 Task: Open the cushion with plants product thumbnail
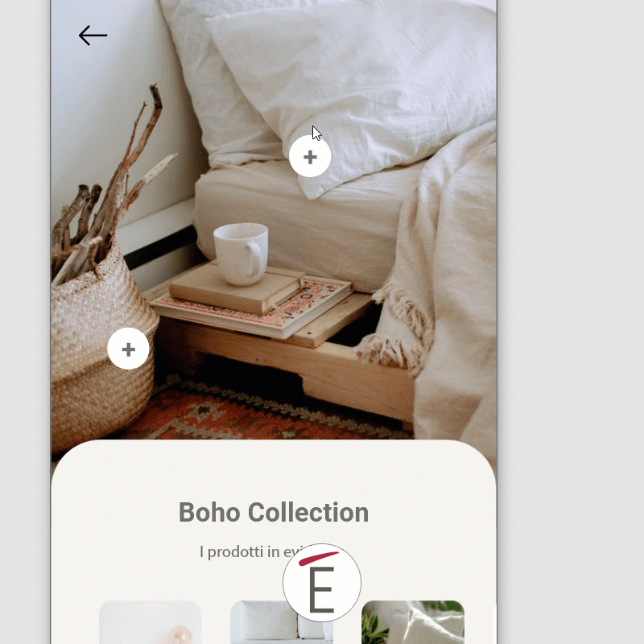click(413, 621)
